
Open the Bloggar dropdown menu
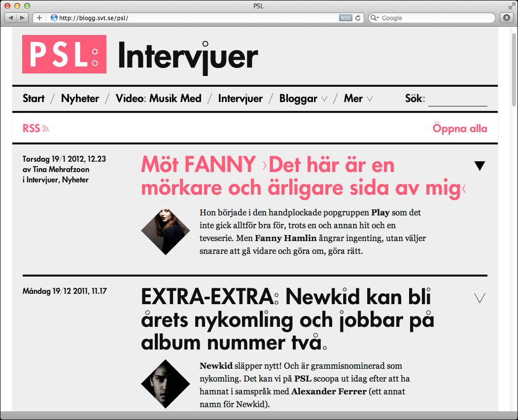tap(303, 99)
